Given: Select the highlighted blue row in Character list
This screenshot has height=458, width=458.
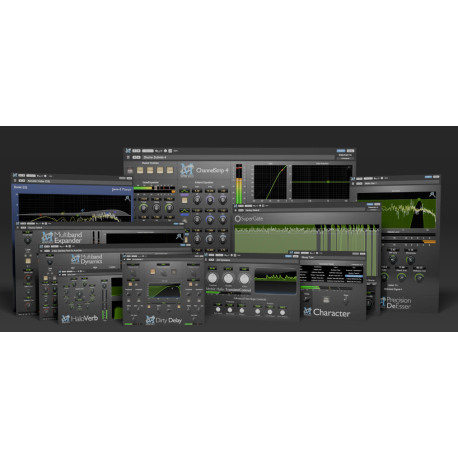Looking at the screenshot, I should point(354,276).
